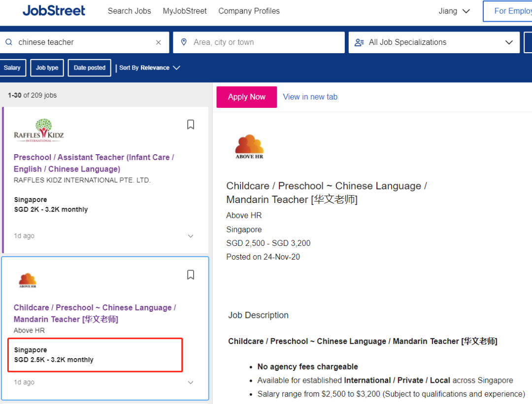Expand the Raffles Kidz job card chevron

191,236
